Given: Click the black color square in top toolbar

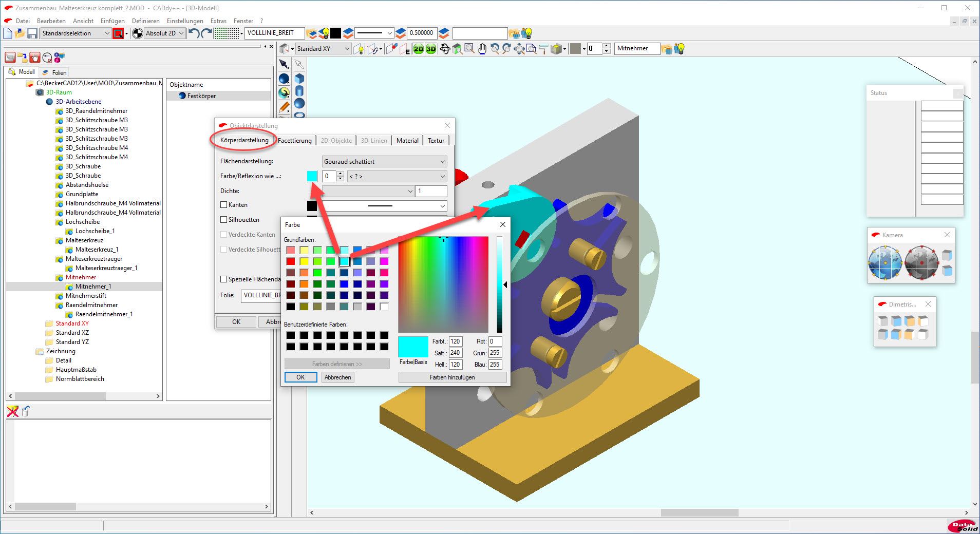Looking at the screenshot, I should [335, 33].
